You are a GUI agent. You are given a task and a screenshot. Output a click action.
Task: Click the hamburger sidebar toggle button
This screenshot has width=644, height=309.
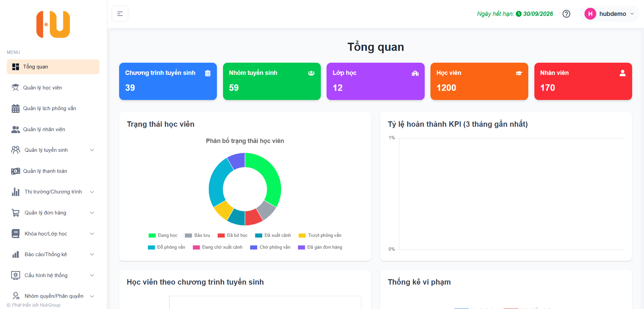coord(120,14)
